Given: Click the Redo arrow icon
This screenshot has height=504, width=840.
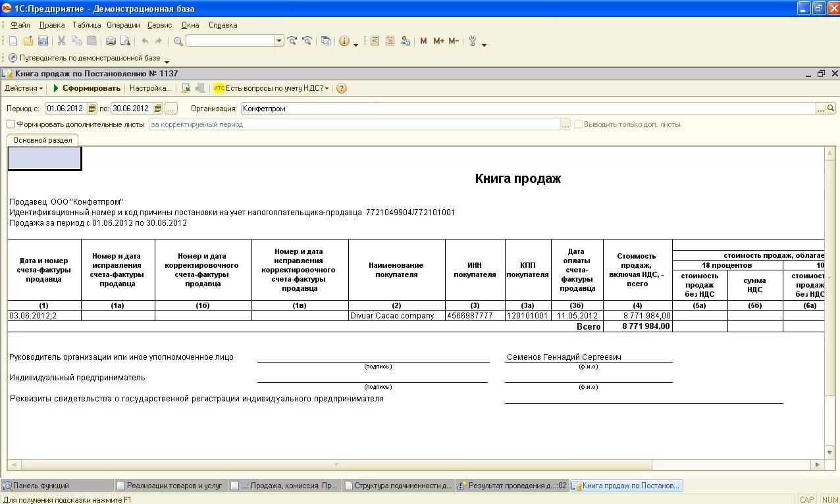Looking at the screenshot, I should coord(159,41).
